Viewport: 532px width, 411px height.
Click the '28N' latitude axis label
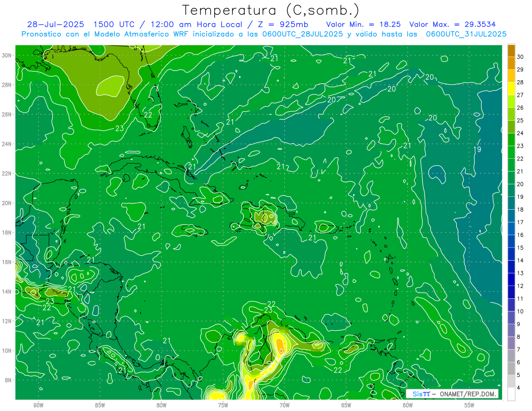[x=7, y=85]
